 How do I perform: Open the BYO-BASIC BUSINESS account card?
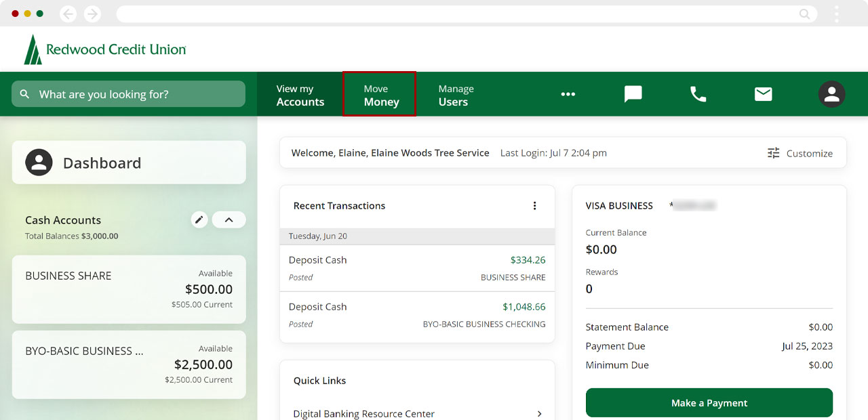pyautogui.click(x=129, y=364)
